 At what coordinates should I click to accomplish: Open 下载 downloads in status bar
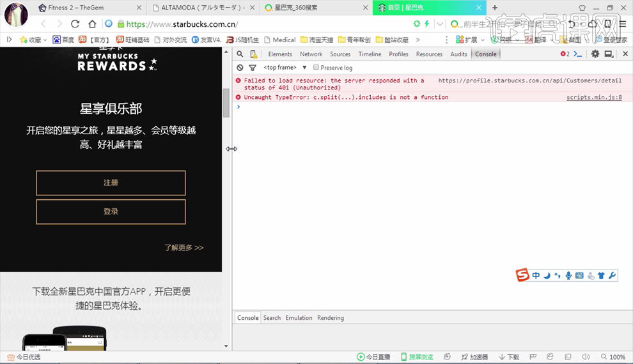pos(509,357)
